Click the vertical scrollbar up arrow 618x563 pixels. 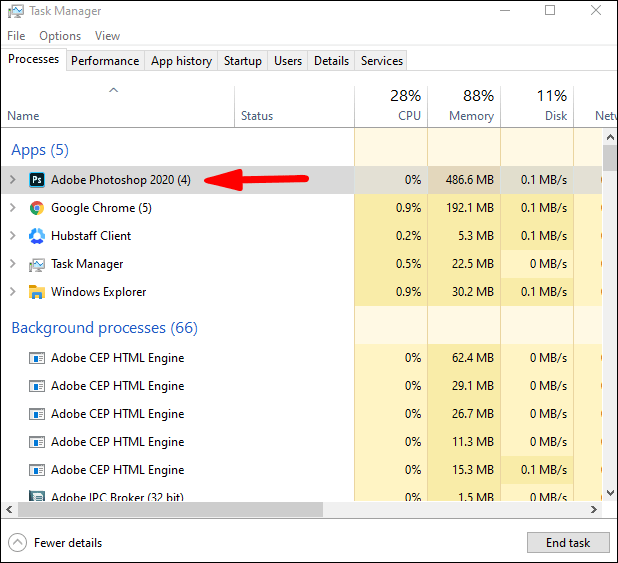(x=610, y=137)
